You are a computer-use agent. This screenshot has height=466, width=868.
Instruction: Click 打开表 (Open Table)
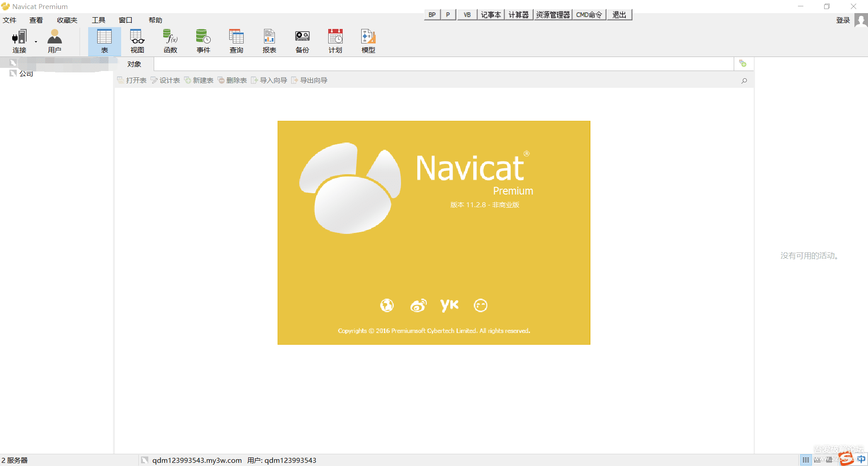pyautogui.click(x=132, y=80)
